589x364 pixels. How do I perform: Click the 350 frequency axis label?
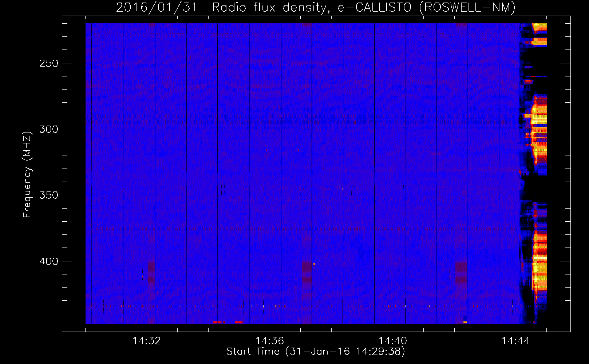coord(49,195)
